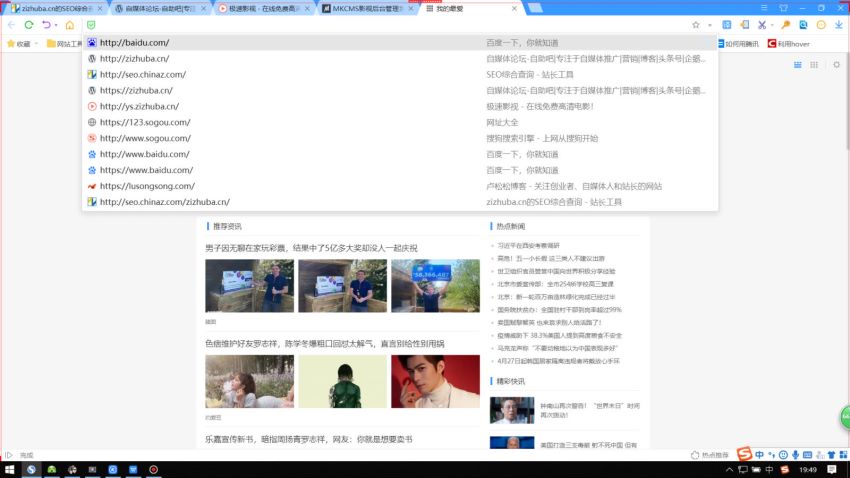Reload the page with the green refresh icon

pyautogui.click(x=29, y=25)
